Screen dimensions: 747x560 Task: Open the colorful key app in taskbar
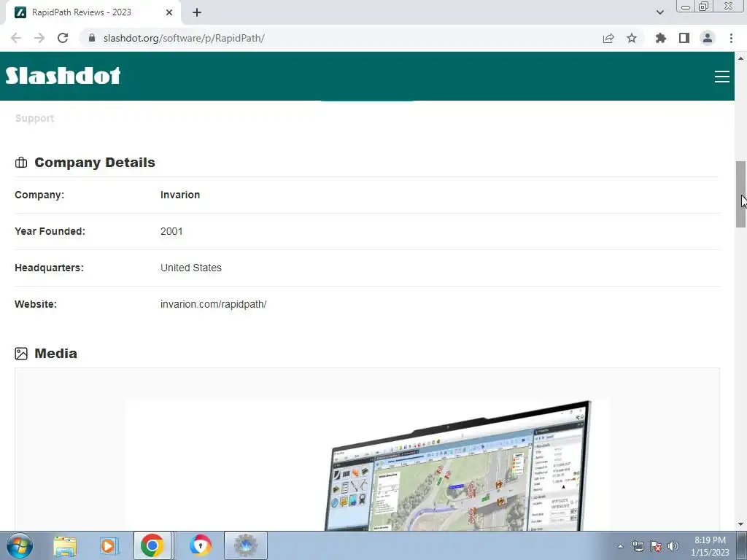200,545
